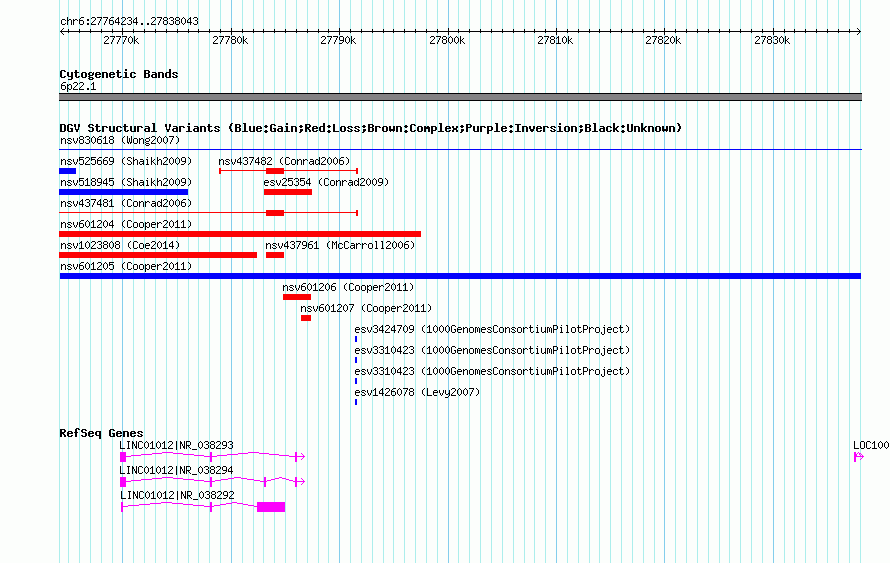Click nsv437961 (McCarroll2006) label
Viewport: 890px width, 563px height.
point(340,245)
